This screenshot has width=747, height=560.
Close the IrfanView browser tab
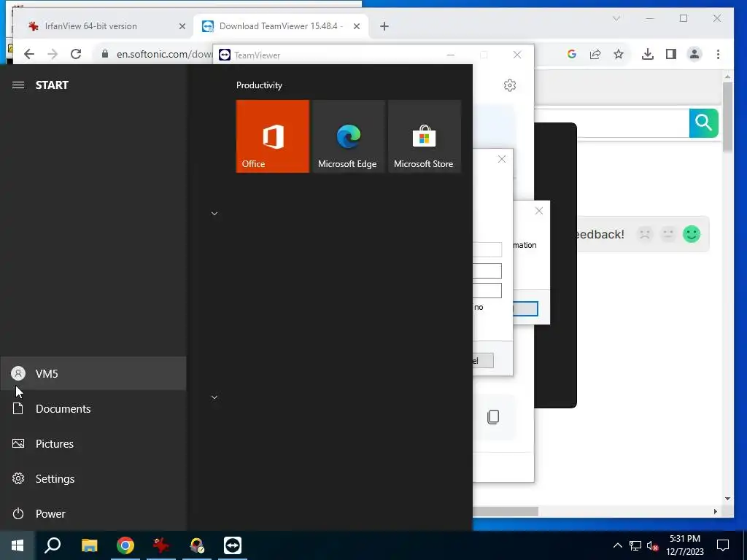[182, 27]
